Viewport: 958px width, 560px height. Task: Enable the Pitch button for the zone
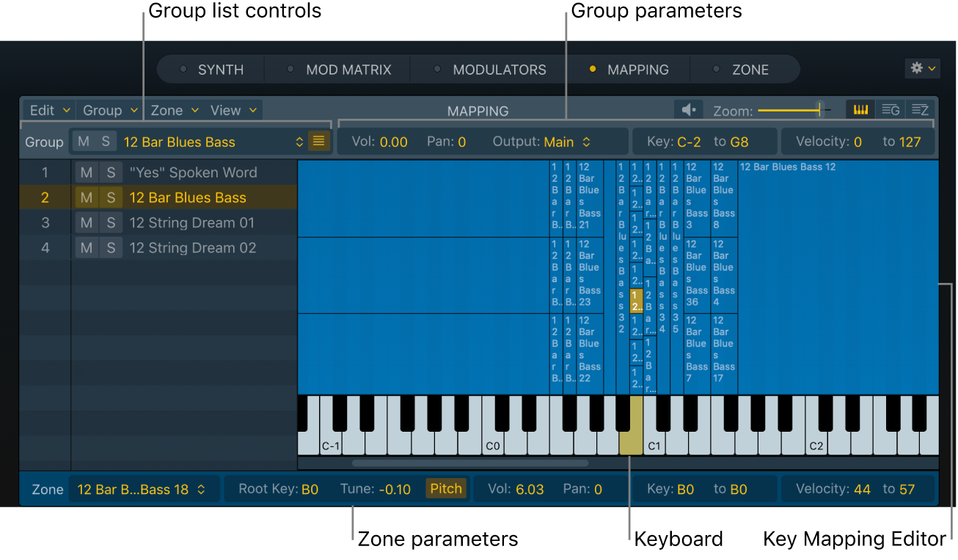click(x=446, y=488)
